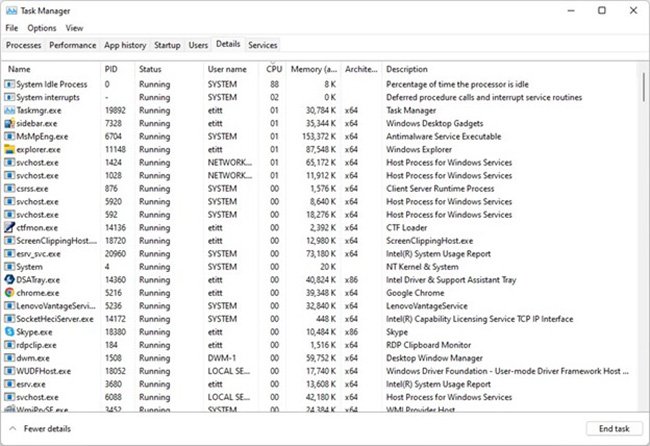Click the Taskmgr.exe process icon
The width and height of the screenshot is (650, 446).
pos(10,110)
